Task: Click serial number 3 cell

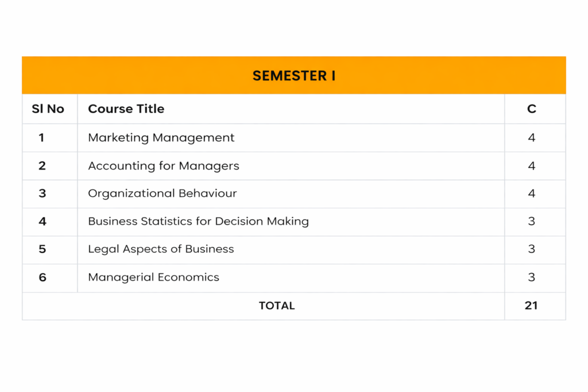Action: pos(42,193)
